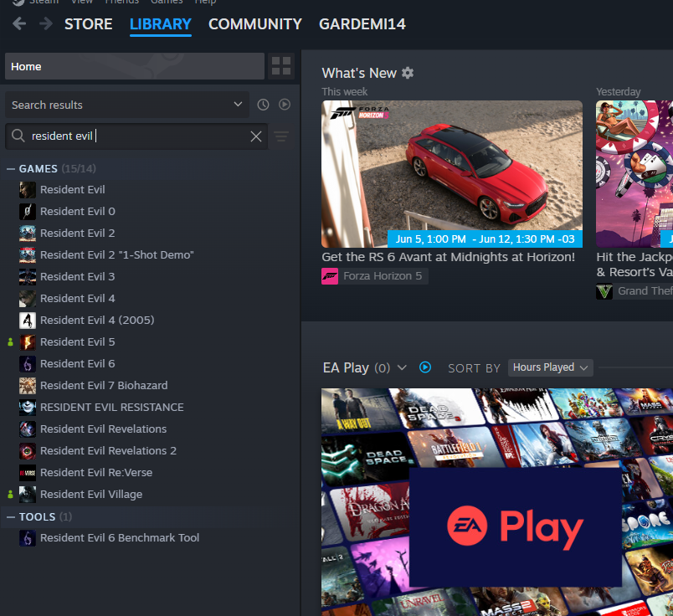Click Resident Evil 4 (2005) icon
The image size is (673, 616).
tap(28, 321)
